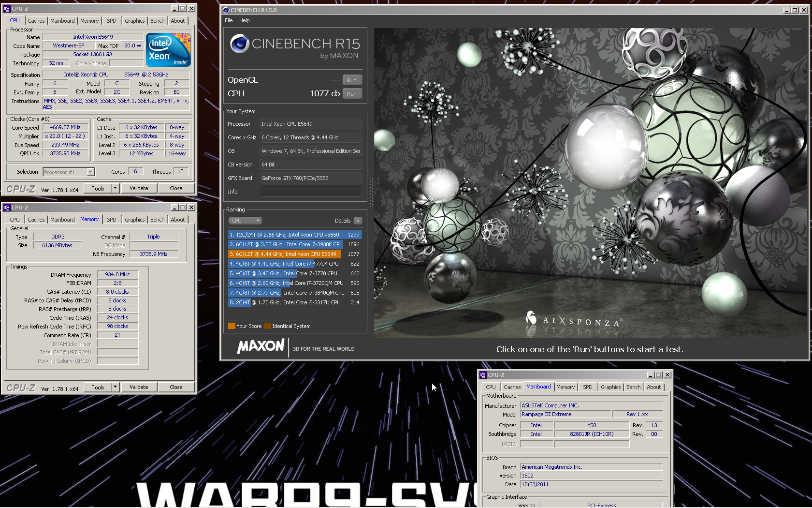Click the rendered scene image in Cinebench

click(x=591, y=182)
